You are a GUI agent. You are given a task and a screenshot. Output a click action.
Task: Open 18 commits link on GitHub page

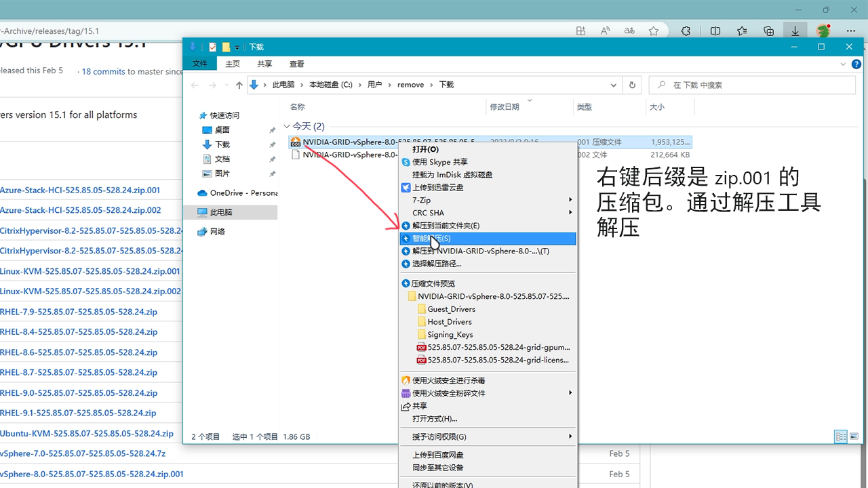[x=104, y=71]
